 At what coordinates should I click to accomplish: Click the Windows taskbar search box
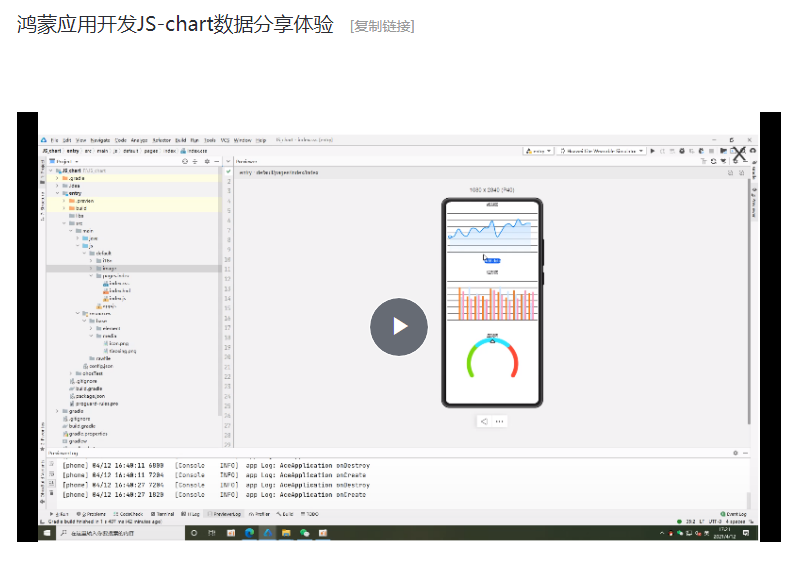coord(120,533)
